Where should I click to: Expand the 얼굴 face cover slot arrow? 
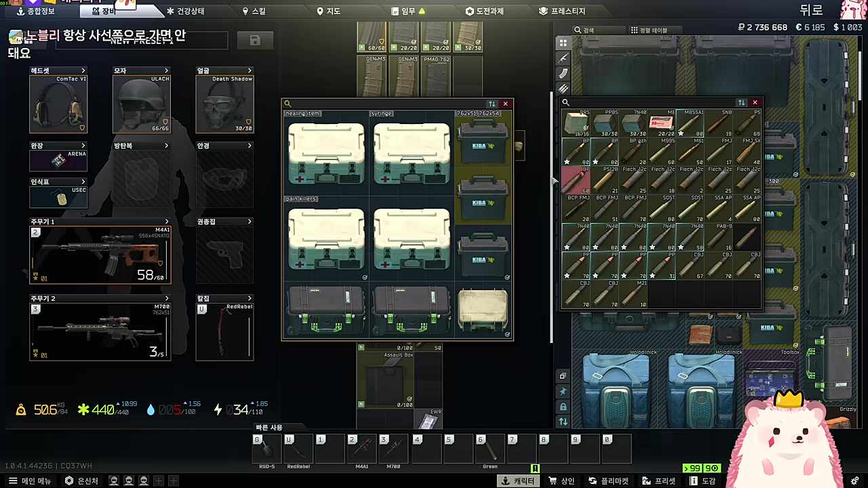click(x=250, y=70)
